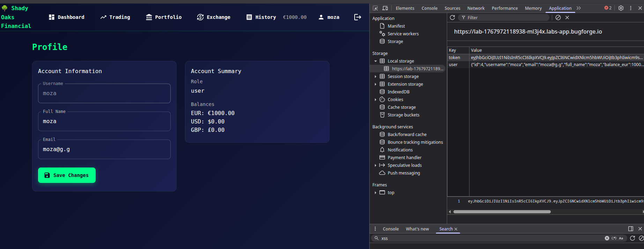Open DevTools settings gear
The width and height of the screenshot is (644, 249).
pyautogui.click(x=621, y=8)
